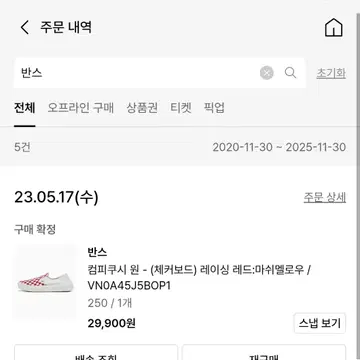Click the 스냅 보기 button

click(320, 323)
